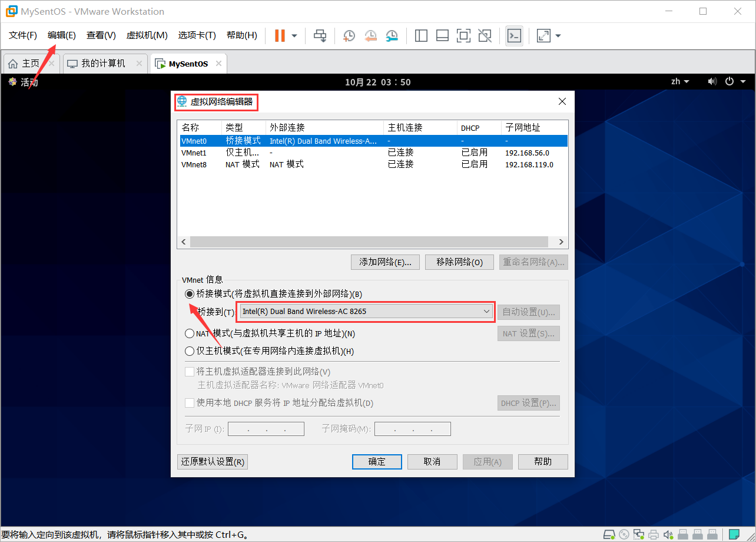The width and height of the screenshot is (756, 542).
Task: Click the 外部连接 column header
Action: pos(325,128)
